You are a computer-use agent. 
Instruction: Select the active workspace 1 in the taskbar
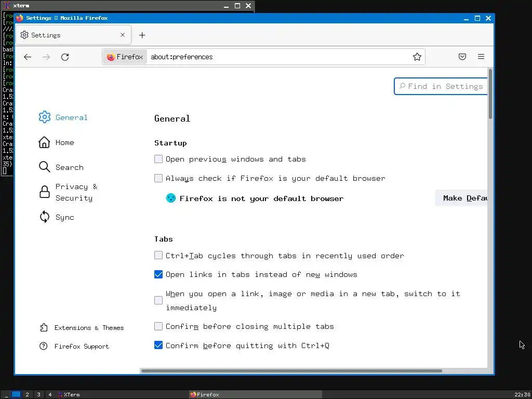click(x=16, y=395)
